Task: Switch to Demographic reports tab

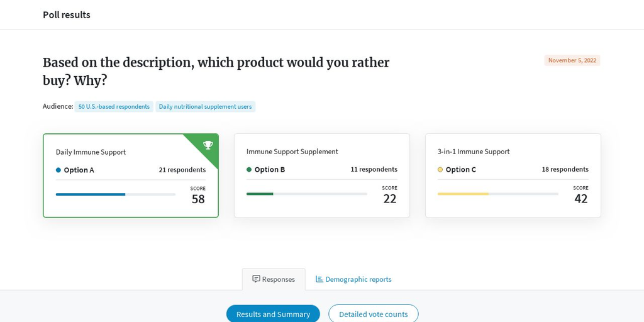Action: point(353,279)
